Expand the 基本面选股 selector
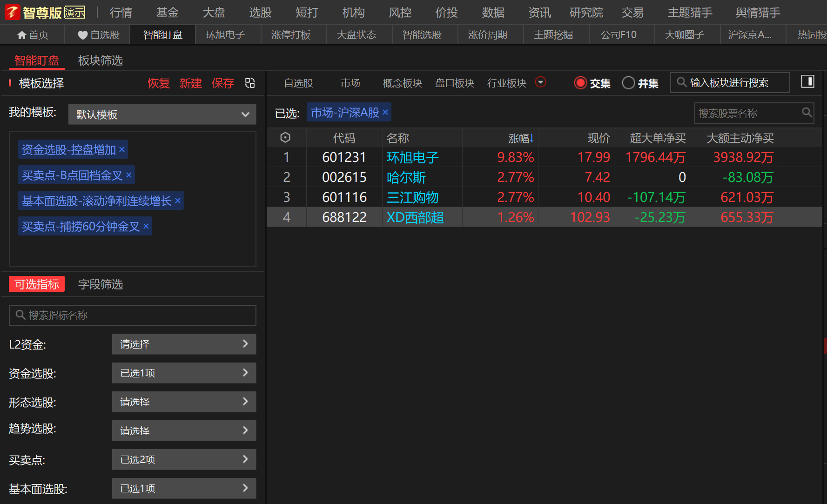The width and height of the screenshot is (827, 504). [x=184, y=488]
